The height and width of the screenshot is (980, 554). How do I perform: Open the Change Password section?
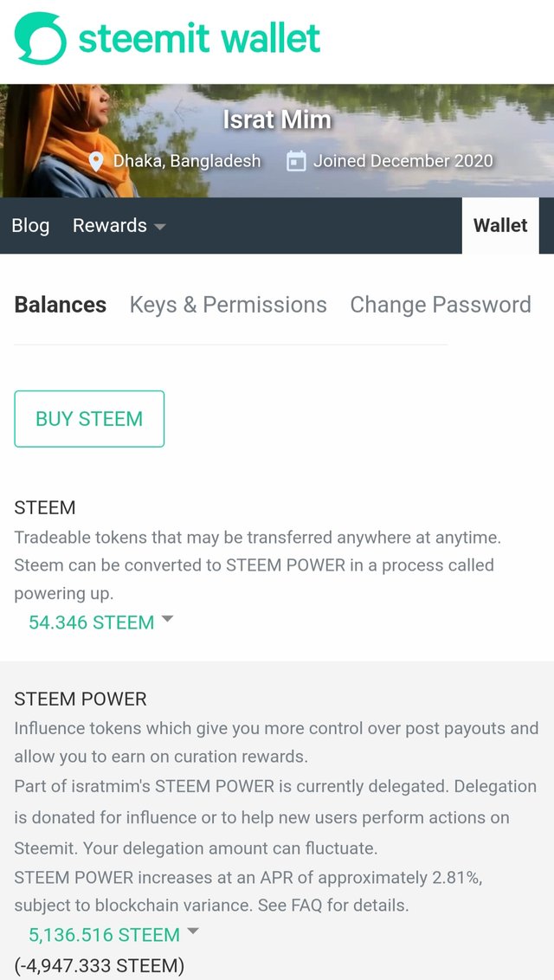(x=441, y=305)
